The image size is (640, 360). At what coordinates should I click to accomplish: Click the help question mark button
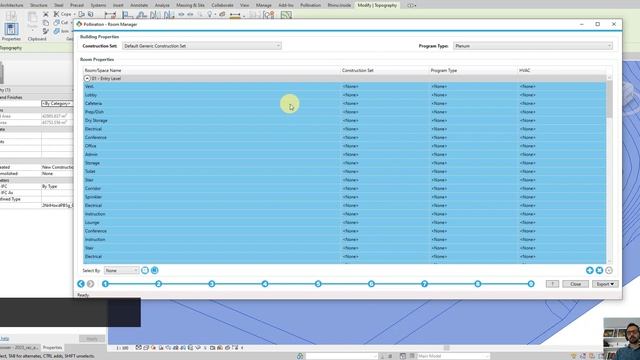point(552,284)
